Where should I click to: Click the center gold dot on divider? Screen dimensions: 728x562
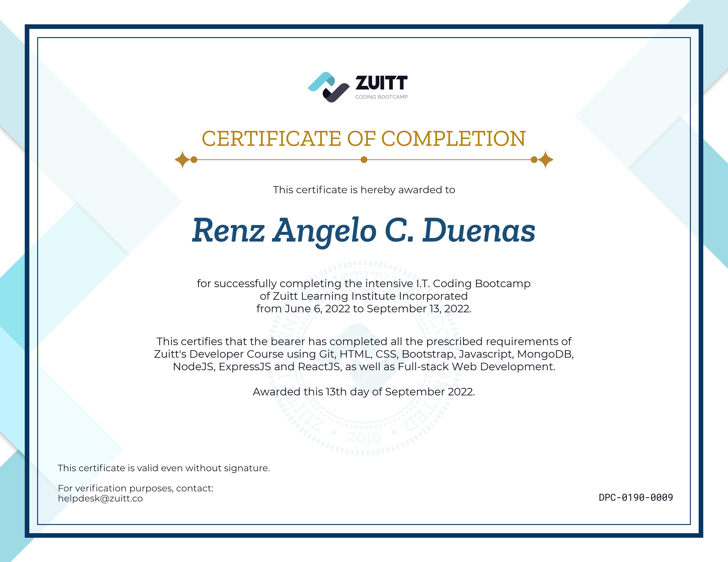[x=364, y=160]
